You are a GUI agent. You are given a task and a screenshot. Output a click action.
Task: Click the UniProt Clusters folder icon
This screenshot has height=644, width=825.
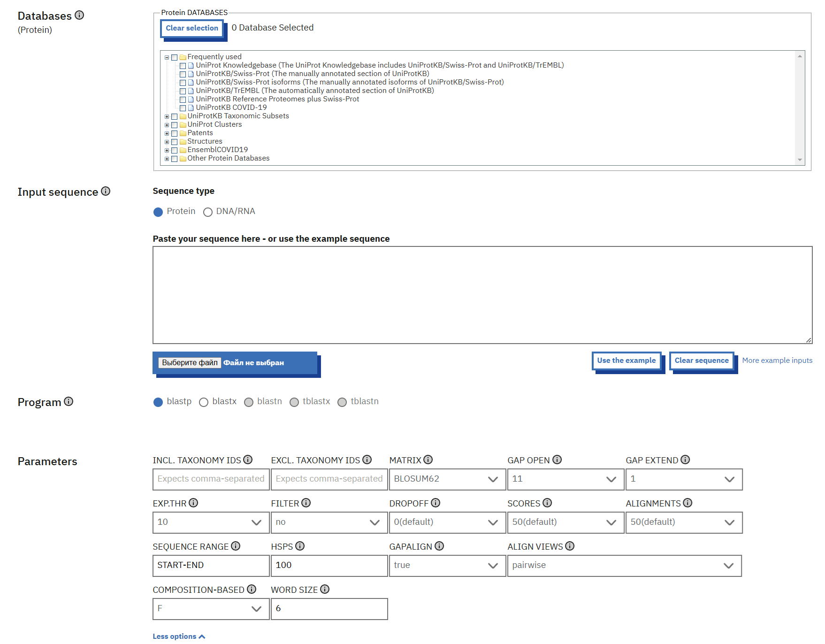coord(183,125)
